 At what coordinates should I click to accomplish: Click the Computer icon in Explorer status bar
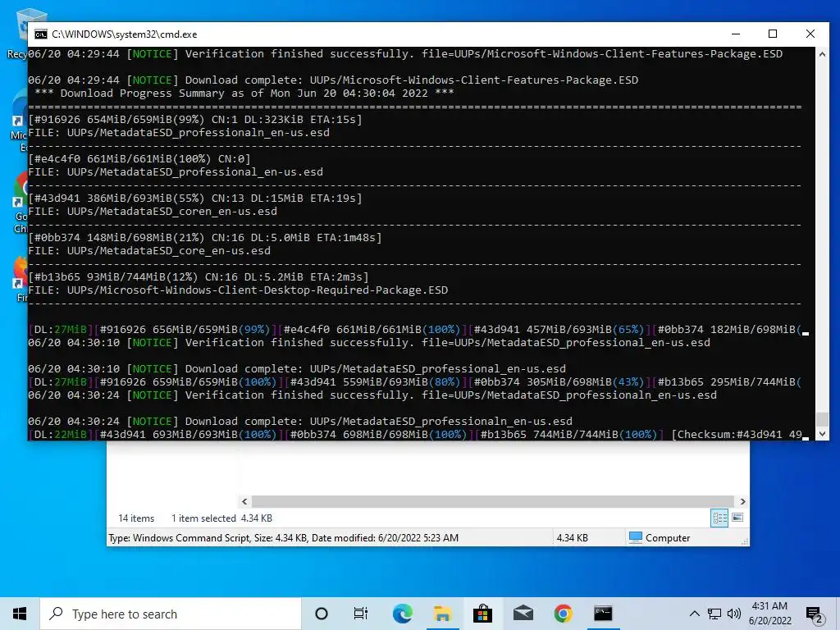point(636,537)
